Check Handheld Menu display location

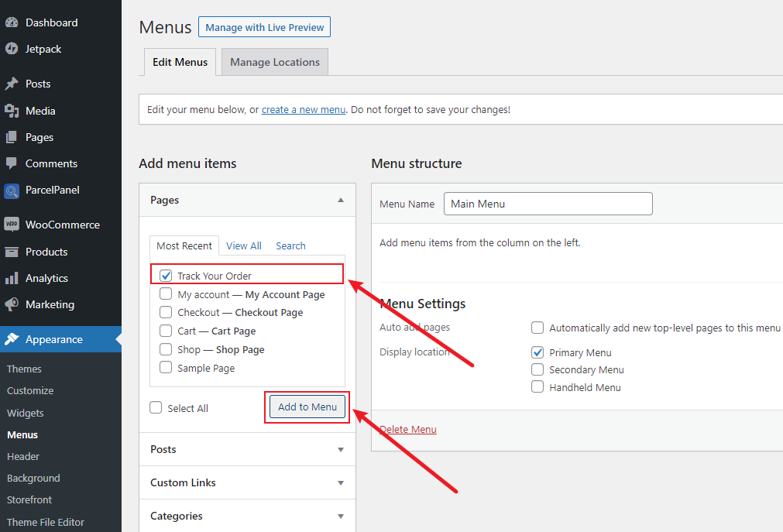click(x=537, y=387)
